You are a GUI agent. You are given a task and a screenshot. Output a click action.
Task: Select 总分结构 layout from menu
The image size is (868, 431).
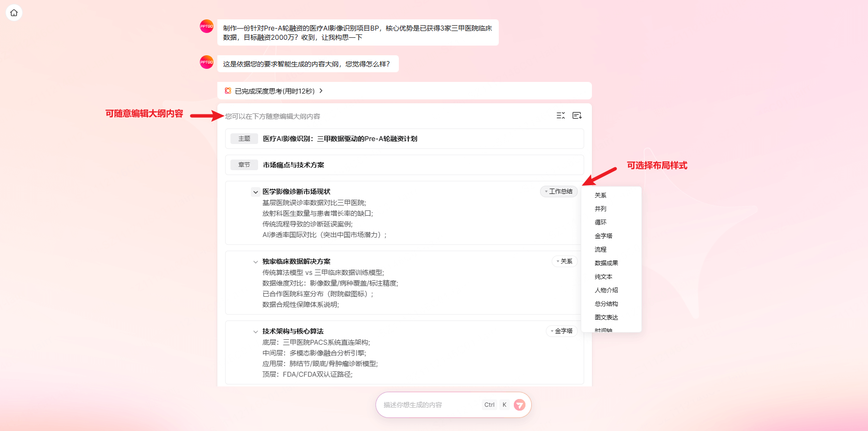click(x=606, y=304)
